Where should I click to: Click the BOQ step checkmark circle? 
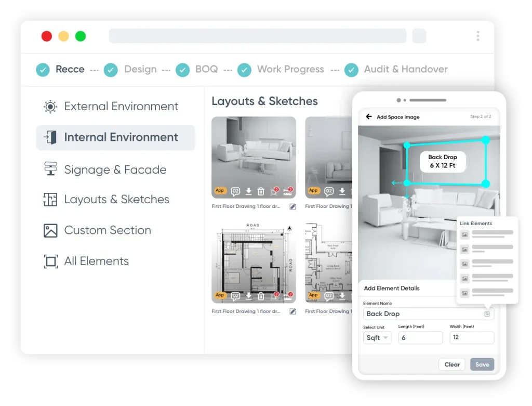click(x=182, y=70)
